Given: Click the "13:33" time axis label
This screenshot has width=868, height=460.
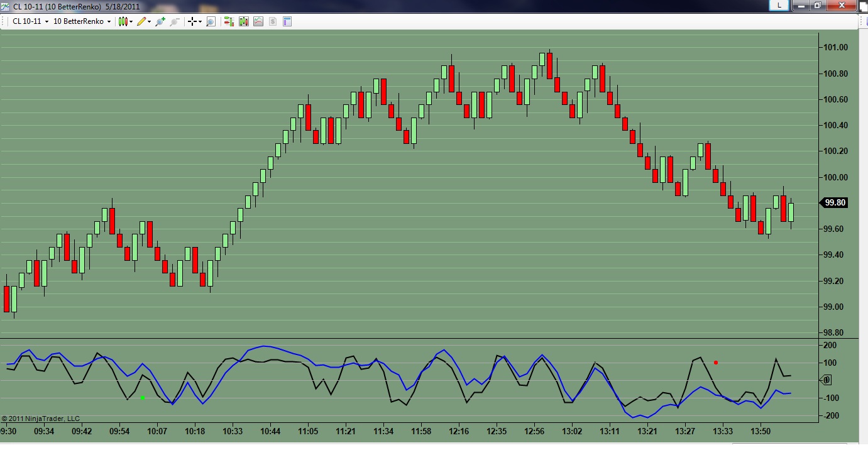Looking at the screenshot, I should tap(723, 432).
